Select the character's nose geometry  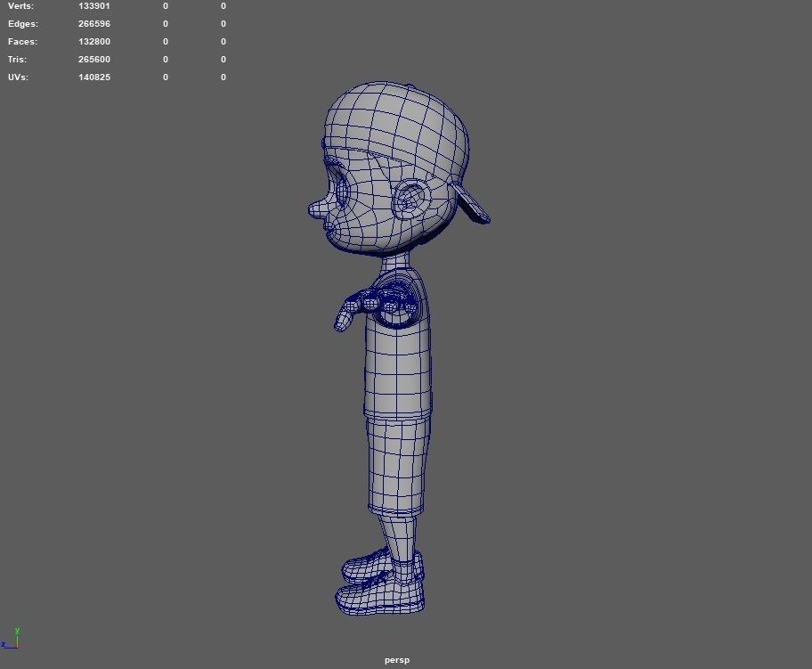tap(319, 208)
